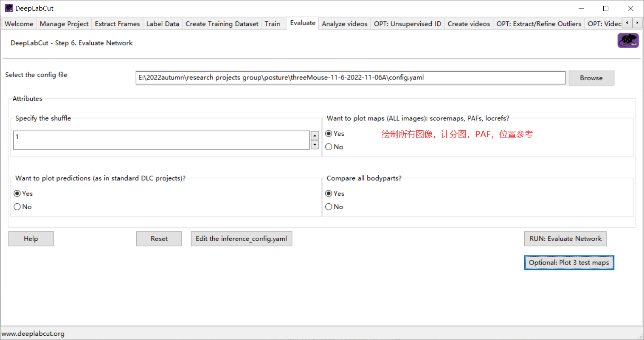Switch to the Create videos tab
The height and width of the screenshot is (340, 644).
(469, 24)
